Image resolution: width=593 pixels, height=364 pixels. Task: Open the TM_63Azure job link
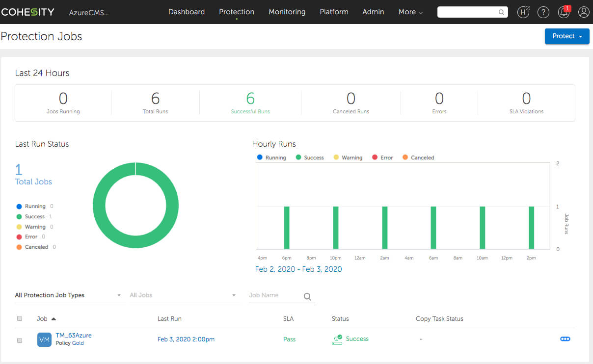click(74, 336)
